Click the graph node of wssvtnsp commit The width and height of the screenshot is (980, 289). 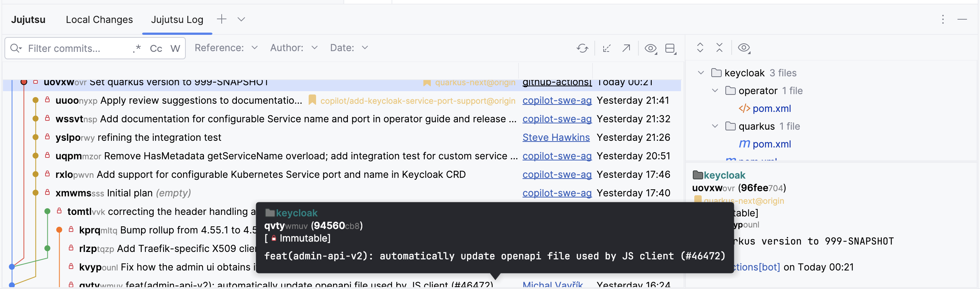click(x=36, y=119)
